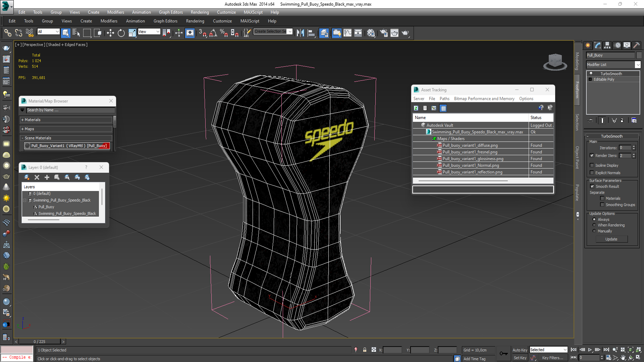This screenshot has height=362, width=644.
Task: Open the Key Filters dialog
Action: click(552, 358)
